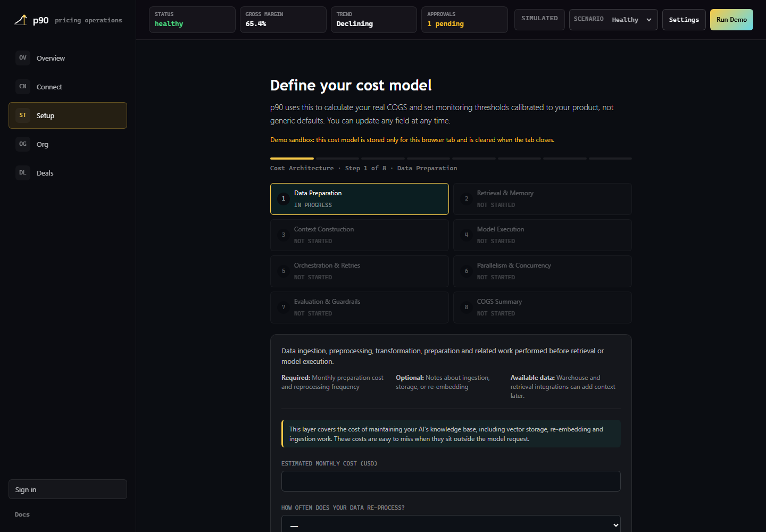This screenshot has height=532, width=766.
Task: Click the step 7 number badge
Action: click(x=284, y=307)
